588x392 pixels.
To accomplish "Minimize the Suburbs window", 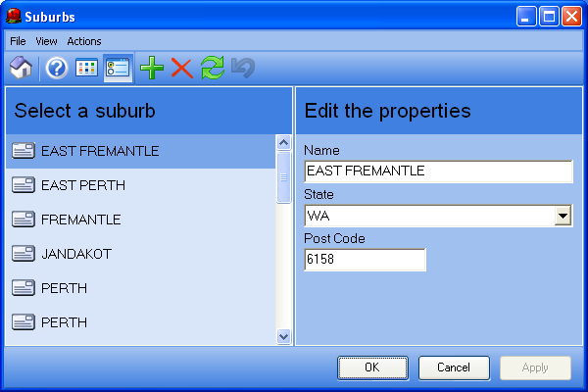I will point(525,17).
